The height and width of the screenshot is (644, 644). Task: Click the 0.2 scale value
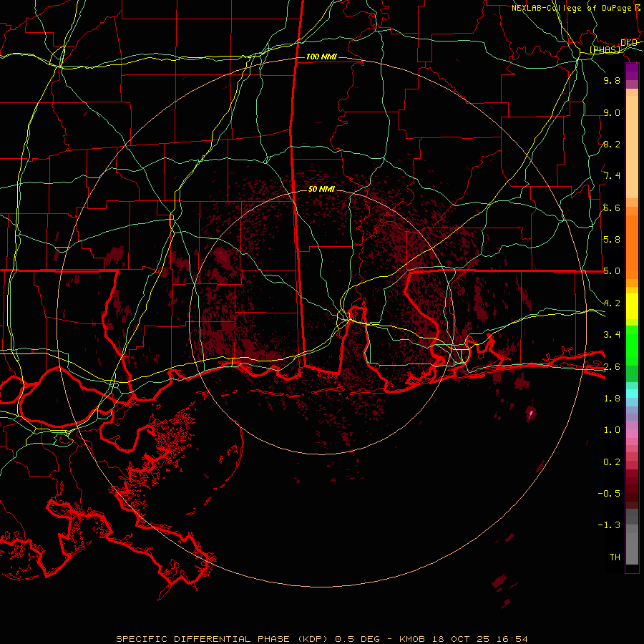(x=612, y=462)
